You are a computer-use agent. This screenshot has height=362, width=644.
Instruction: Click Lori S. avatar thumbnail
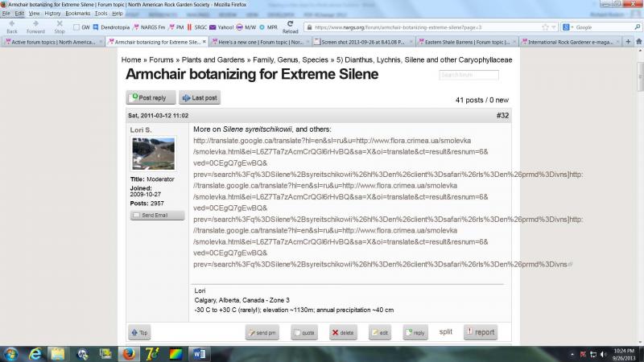coord(153,153)
